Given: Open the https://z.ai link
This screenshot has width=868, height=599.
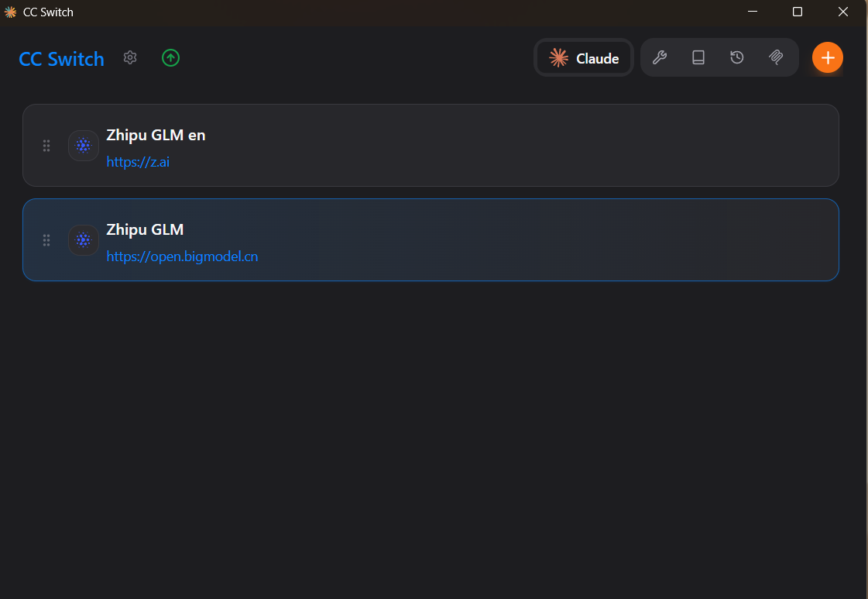Looking at the screenshot, I should [x=138, y=162].
